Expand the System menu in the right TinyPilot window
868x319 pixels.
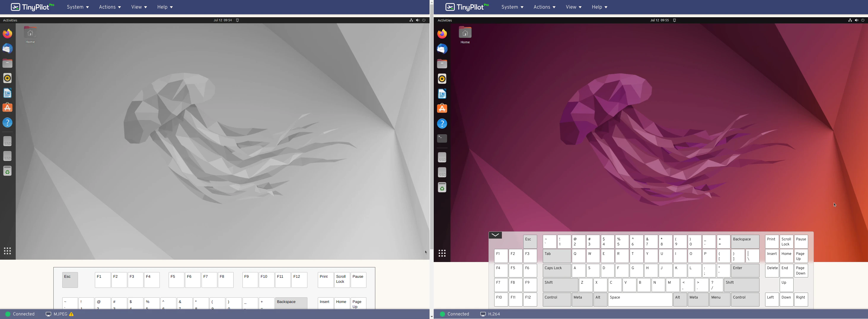click(513, 7)
